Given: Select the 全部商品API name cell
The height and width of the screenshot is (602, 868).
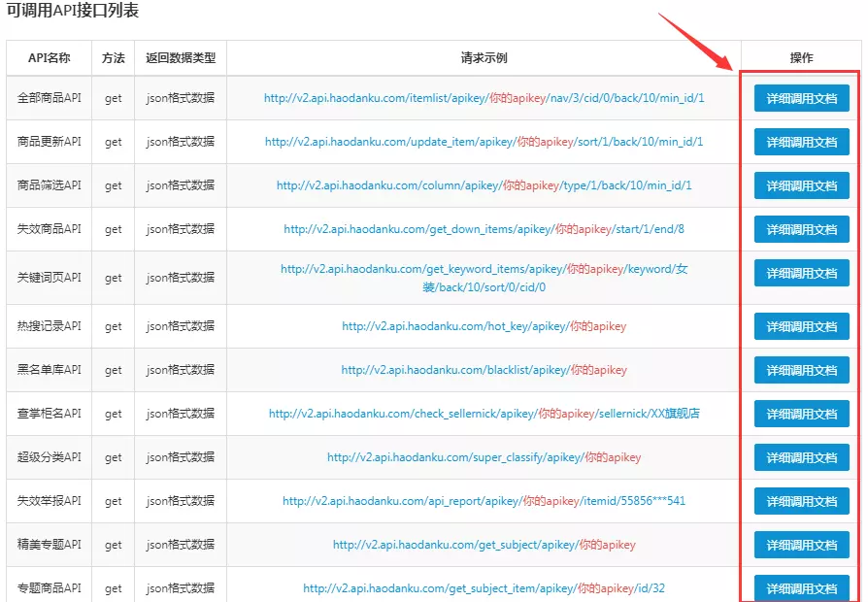Looking at the screenshot, I should tap(50, 98).
